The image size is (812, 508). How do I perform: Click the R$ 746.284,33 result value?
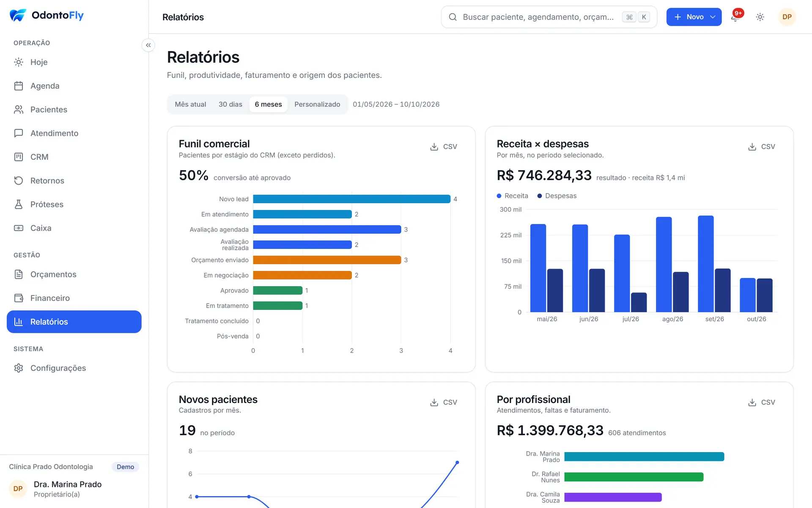544,175
